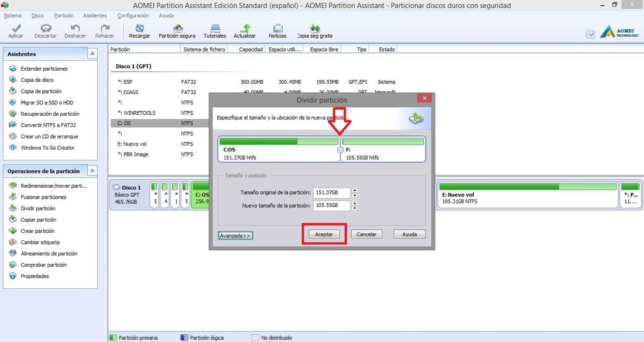The image size is (644, 342).
Task: Select the *: PBR Image row
Action: [x=160, y=154]
